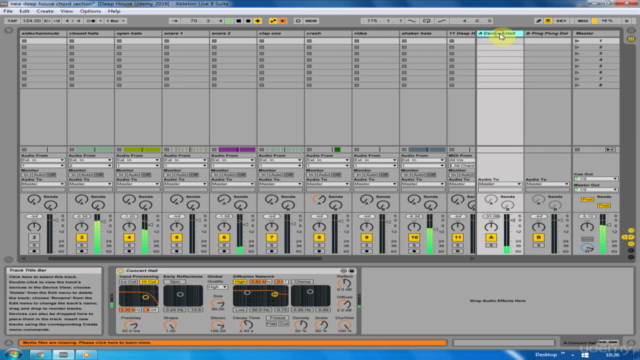Toggle return track B activator button

[x=538, y=237]
